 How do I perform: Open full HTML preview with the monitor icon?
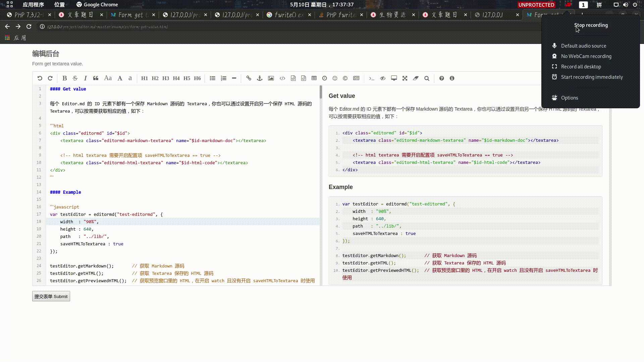tap(394, 78)
